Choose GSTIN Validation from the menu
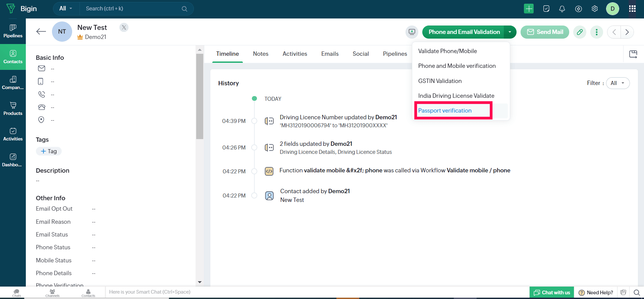The width and height of the screenshot is (644, 299). 440,81
